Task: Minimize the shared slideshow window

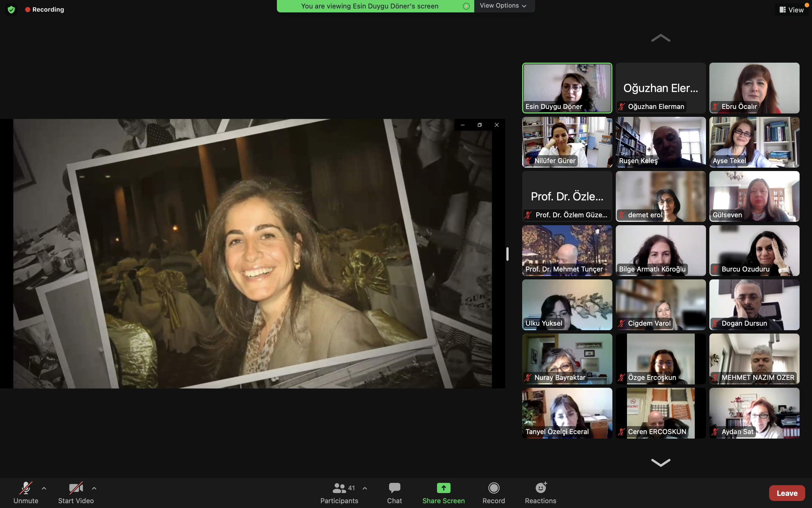Action: pyautogui.click(x=463, y=125)
